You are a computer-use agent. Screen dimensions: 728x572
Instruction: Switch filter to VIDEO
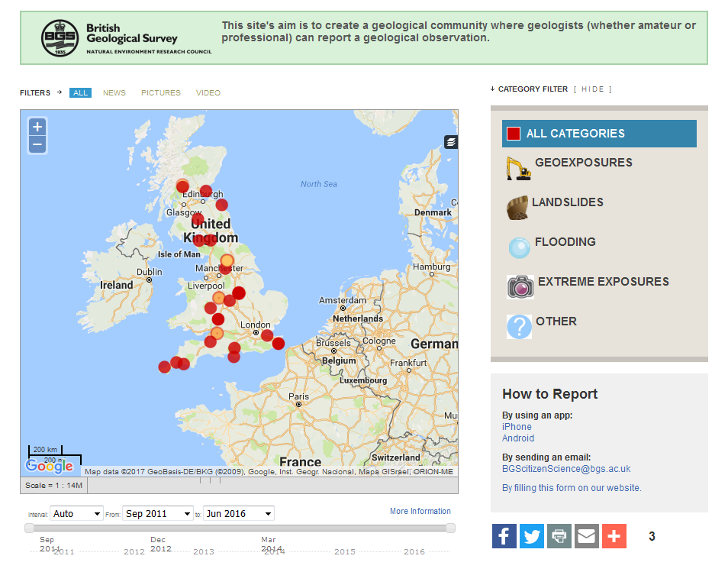pyautogui.click(x=208, y=92)
